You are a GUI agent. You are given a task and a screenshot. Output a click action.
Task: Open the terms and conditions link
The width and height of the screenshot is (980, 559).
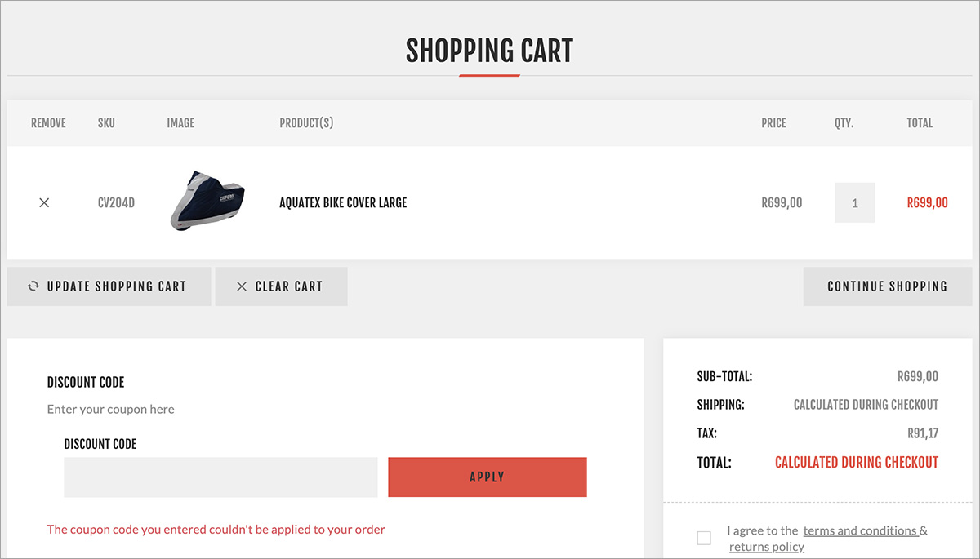[x=861, y=530]
